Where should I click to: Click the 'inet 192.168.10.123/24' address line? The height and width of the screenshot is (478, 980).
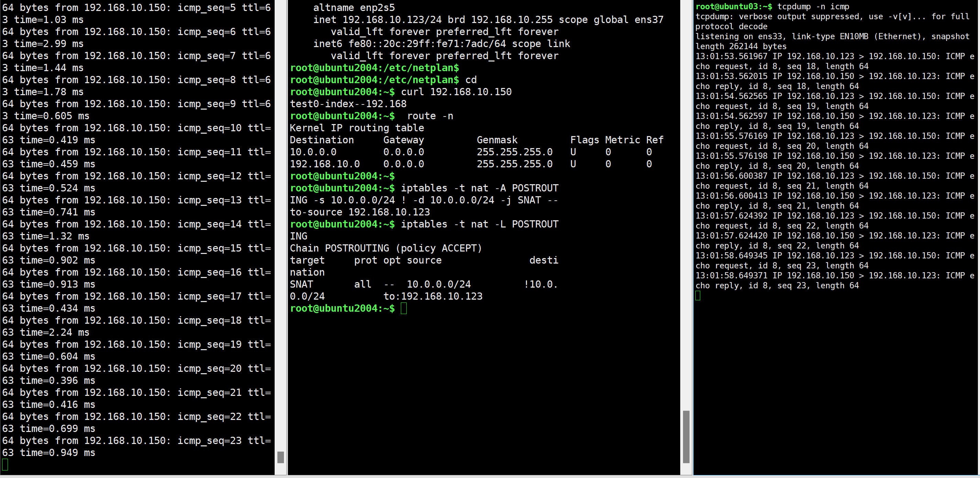pos(377,19)
